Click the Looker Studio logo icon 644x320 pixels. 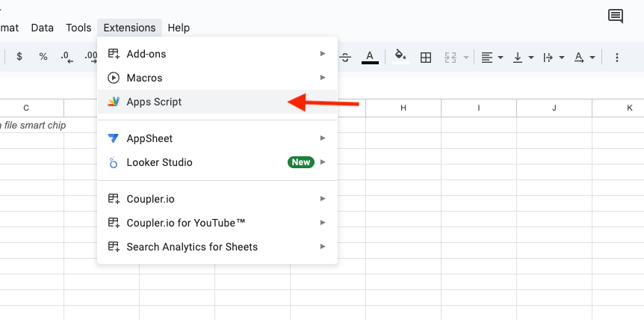(x=114, y=163)
